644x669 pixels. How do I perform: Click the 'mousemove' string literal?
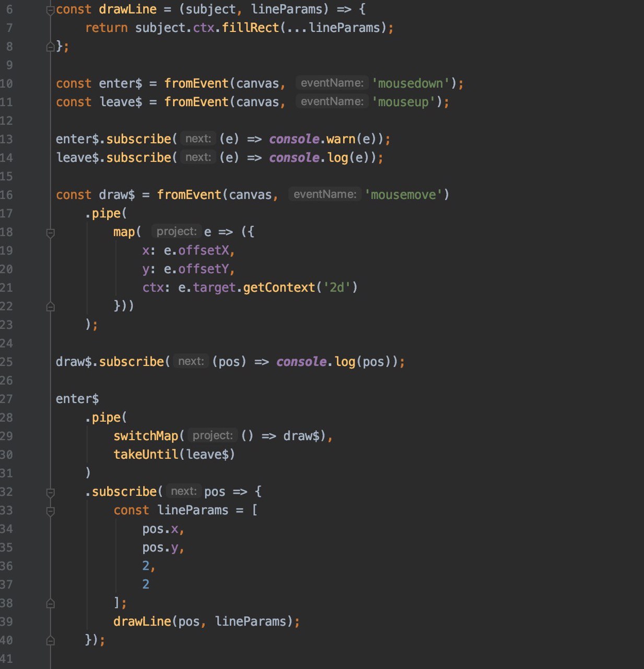[x=403, y=195]
